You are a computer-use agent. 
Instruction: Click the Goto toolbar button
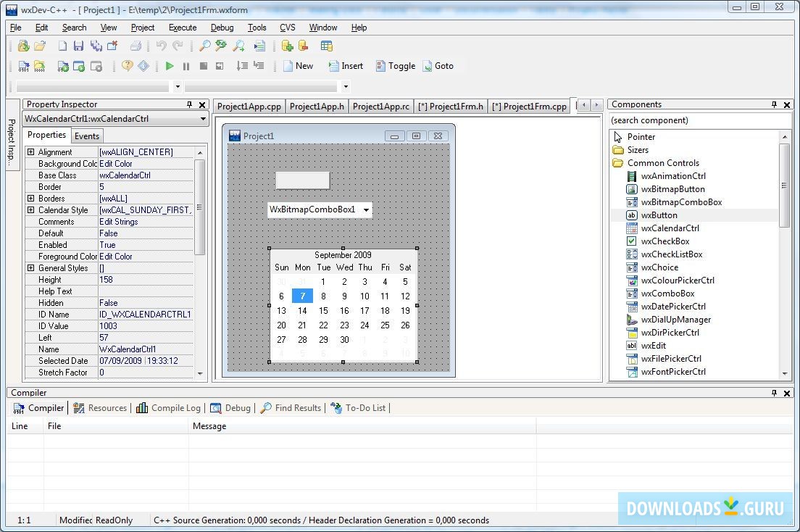(438, 66)
